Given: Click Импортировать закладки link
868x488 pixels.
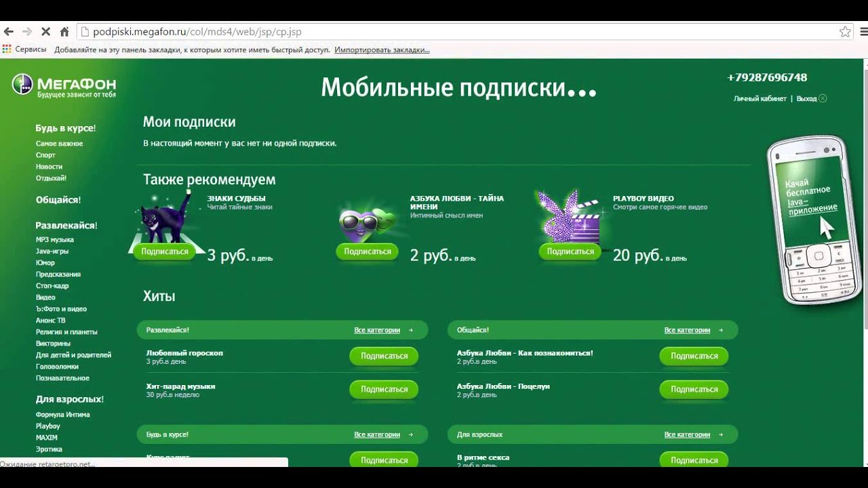Looking at the screenshot, I should 382,50.
